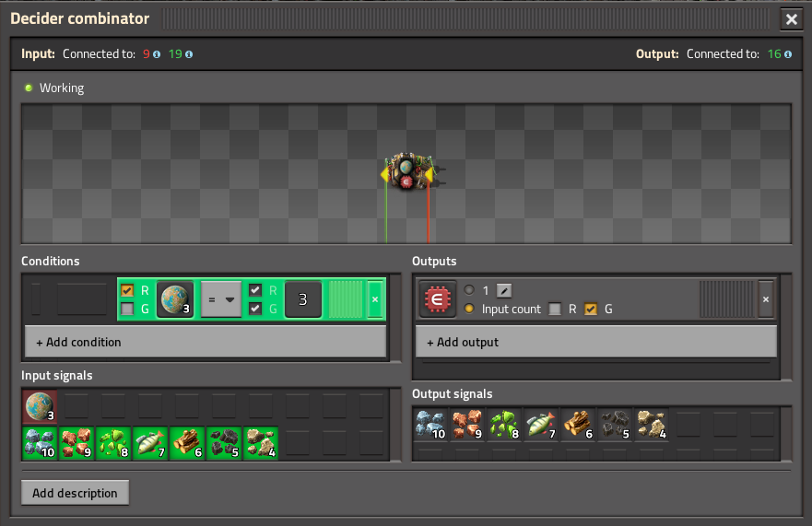Click the Input count label

pyautogui.click(x=512, y=310)
